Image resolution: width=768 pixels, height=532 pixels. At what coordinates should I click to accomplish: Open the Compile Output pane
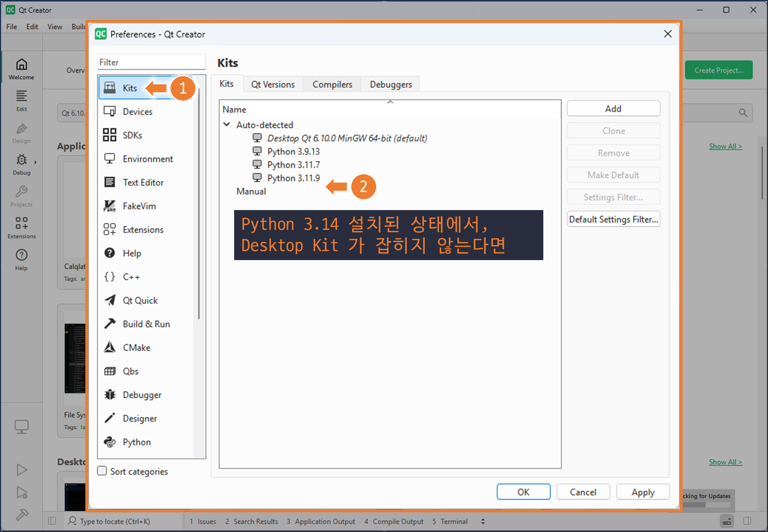click(394, 521)
